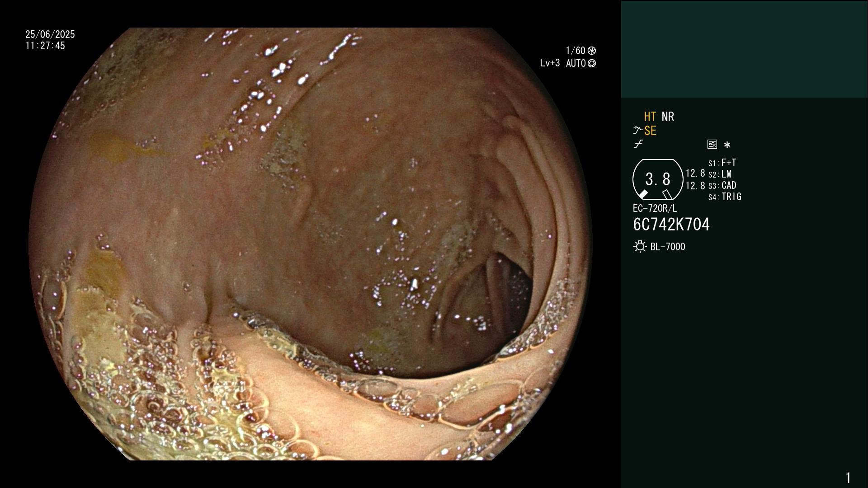
Task: Click the BL-7000 light source label
Action: pos(668,247)
